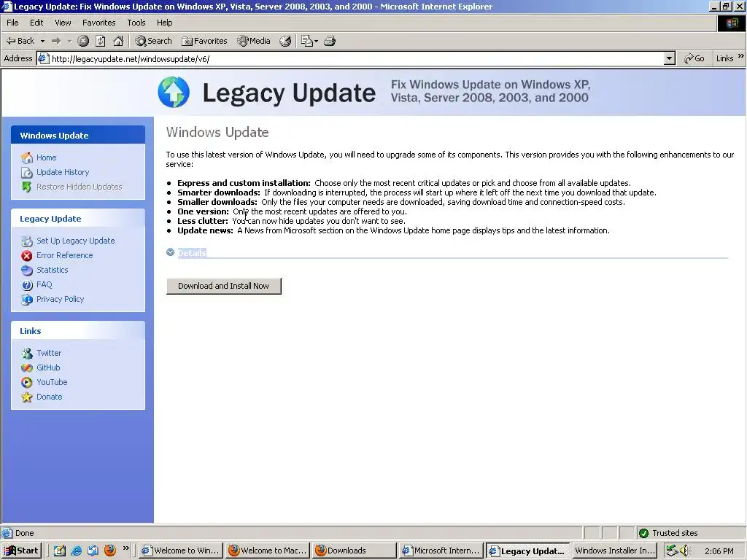Expand the address bar dropdown arrow
747x560 pixels.
(x=670, y=58)
